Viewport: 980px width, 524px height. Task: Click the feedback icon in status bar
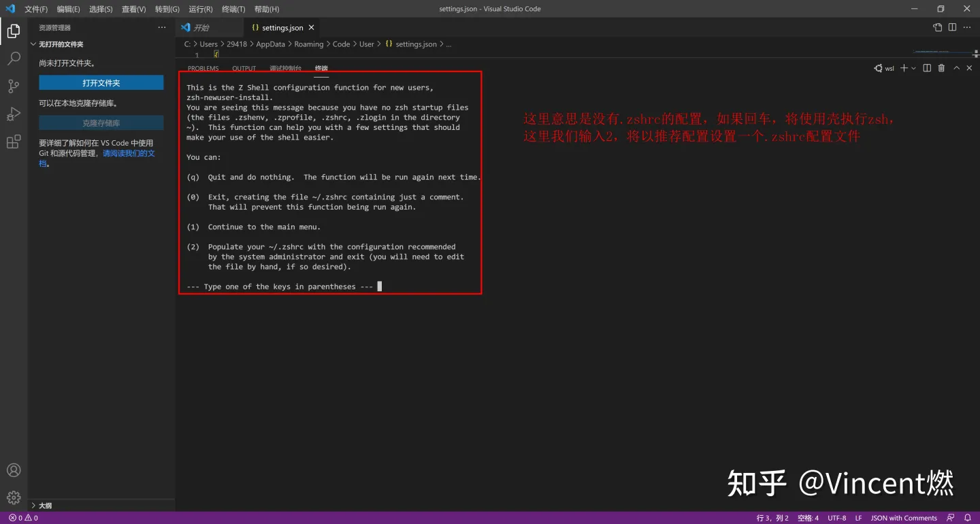point(951,518)
